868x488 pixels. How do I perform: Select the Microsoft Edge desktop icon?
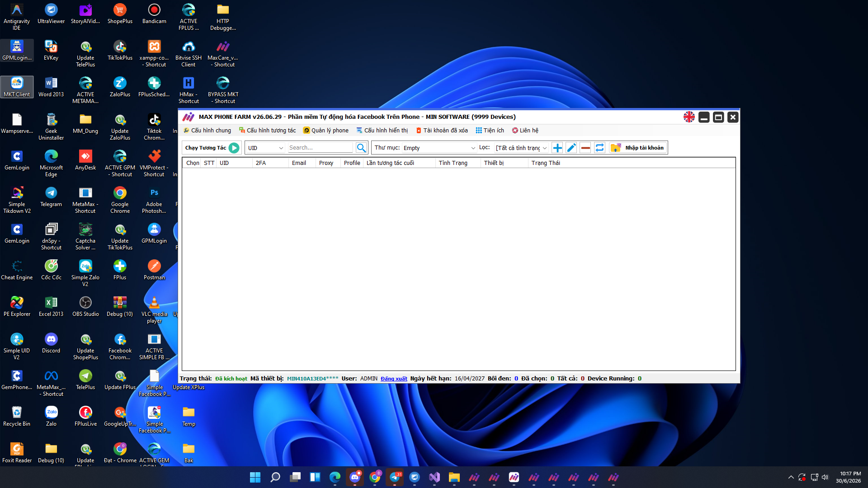tap(51, 164)
